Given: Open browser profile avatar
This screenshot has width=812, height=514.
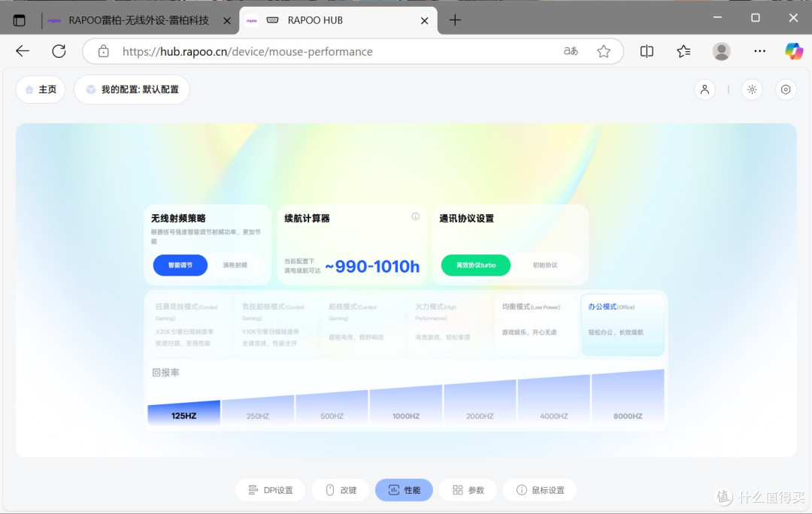Looking at the screenshot, I should [721, 51].
